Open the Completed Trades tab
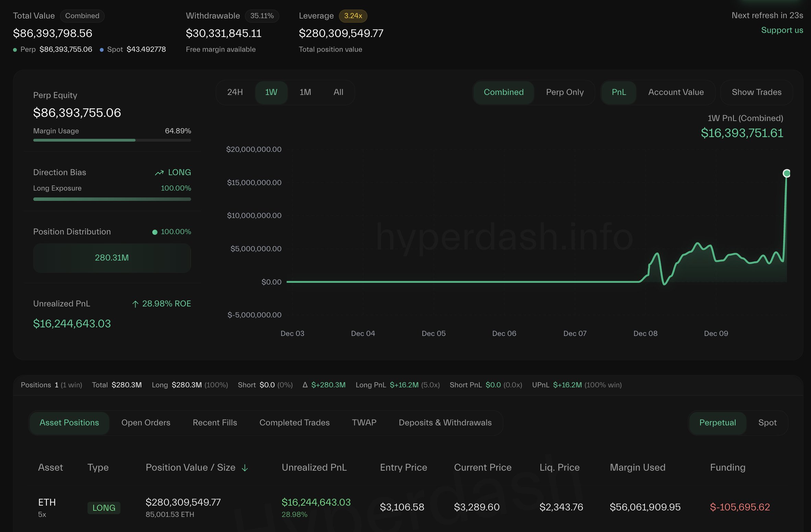Viewport: 811px width, 532px height. 294,423
